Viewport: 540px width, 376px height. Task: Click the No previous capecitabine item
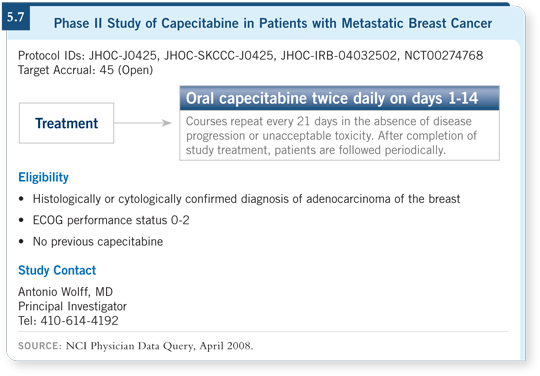98,241
